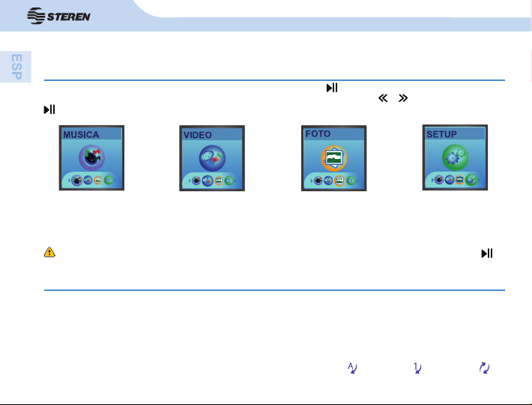The image size is (532, 405).
Task: Select small video icon in MUSICA screen strip
Action: (x=88, y=180)
